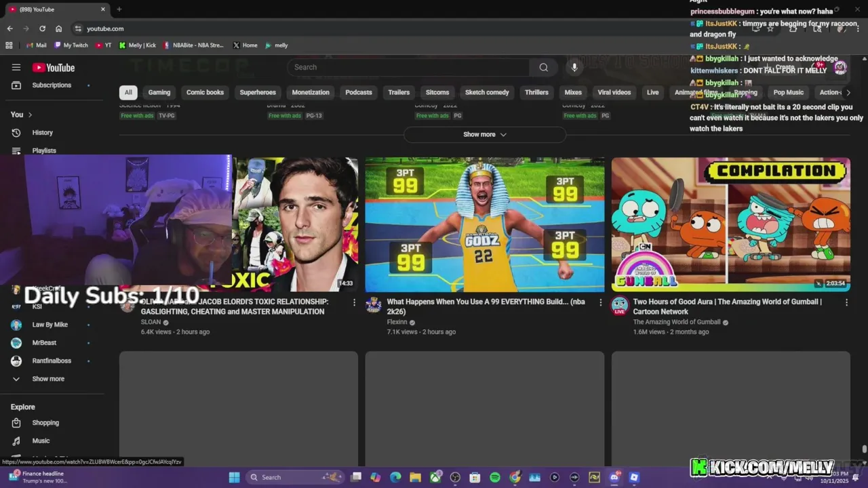This screenshot has width=868, height=488.
Task: Open browser home page button
Action: (x=59, y=28)
